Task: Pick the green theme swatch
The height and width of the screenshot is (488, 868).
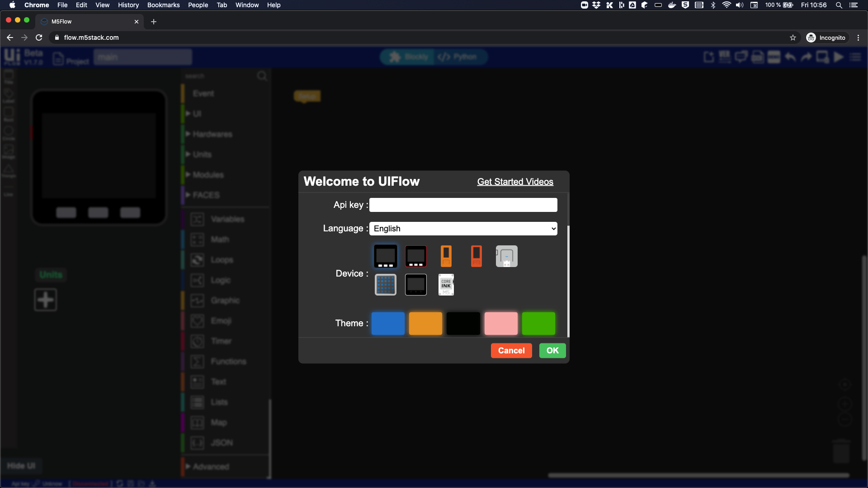Action: pyautogui.click(x=538, y=324)
